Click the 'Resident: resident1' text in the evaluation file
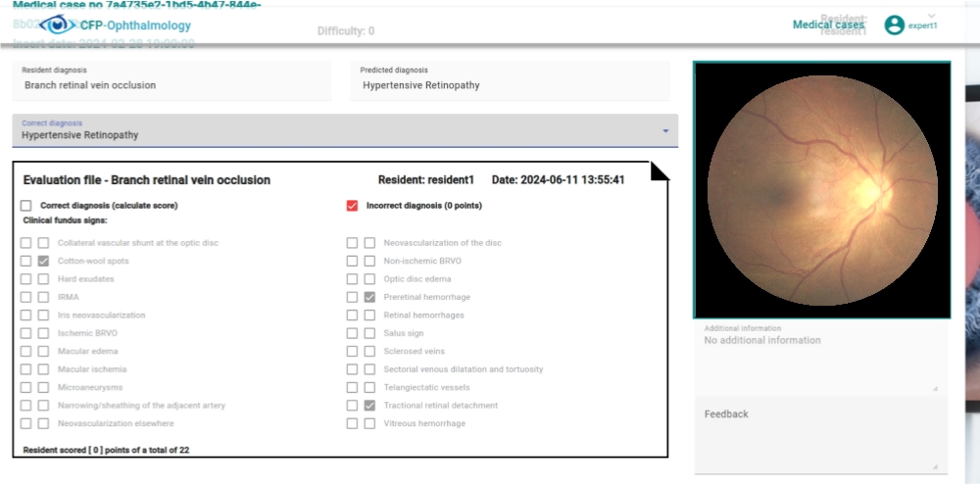Screen dimensions: 980x486 tap(425, 180)
